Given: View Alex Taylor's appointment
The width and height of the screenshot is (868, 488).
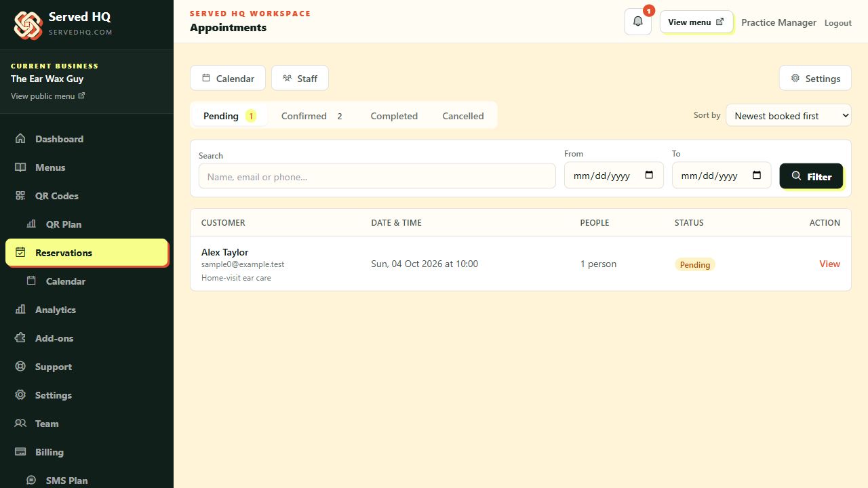Looking at the screenshot, I should tap(829, 264).
